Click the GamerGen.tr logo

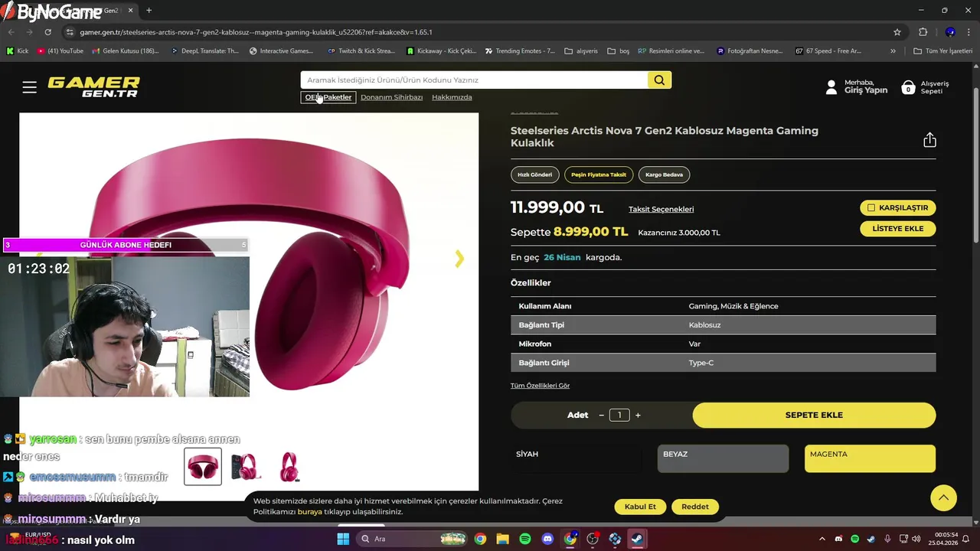(93, 86)
